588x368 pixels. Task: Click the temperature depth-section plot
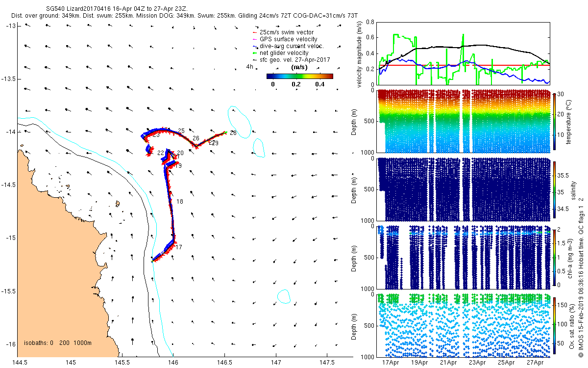463,121
